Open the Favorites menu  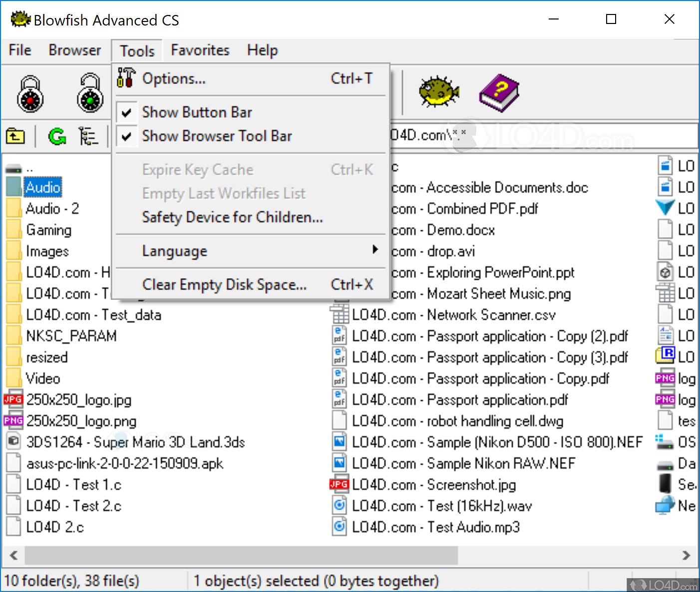click(x=199, y=50)
